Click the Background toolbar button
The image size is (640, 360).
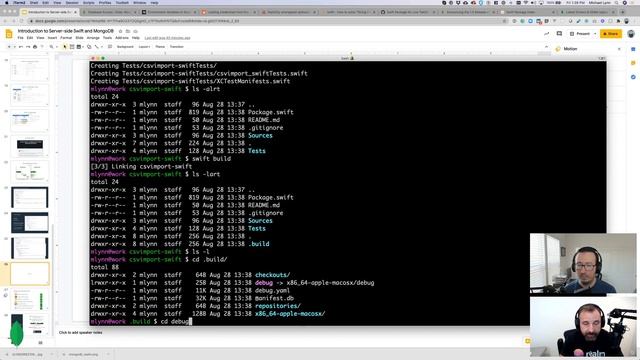125,47
